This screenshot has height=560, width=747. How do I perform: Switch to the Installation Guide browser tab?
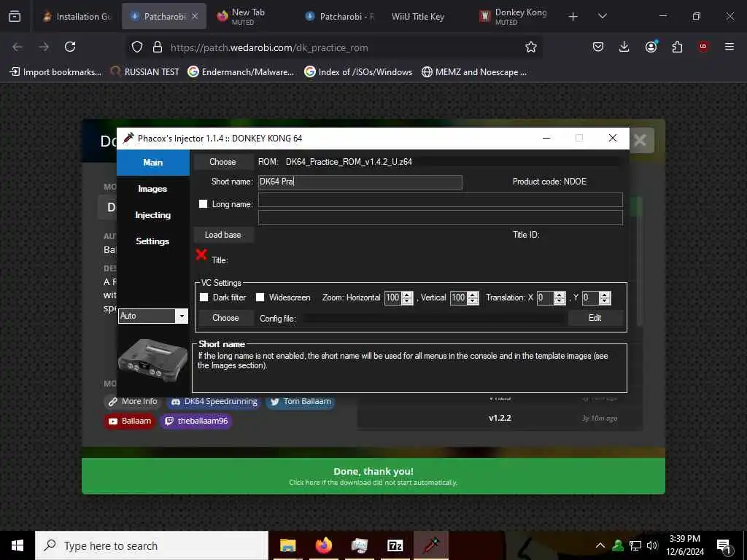pyautogui.click(x=77, y=16)
